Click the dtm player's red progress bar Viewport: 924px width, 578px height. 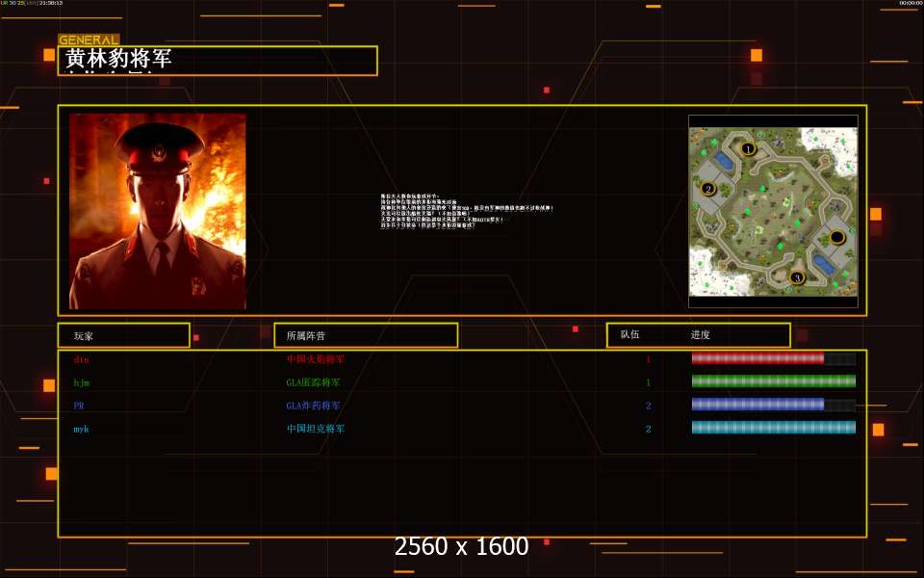tap(773, 358)
